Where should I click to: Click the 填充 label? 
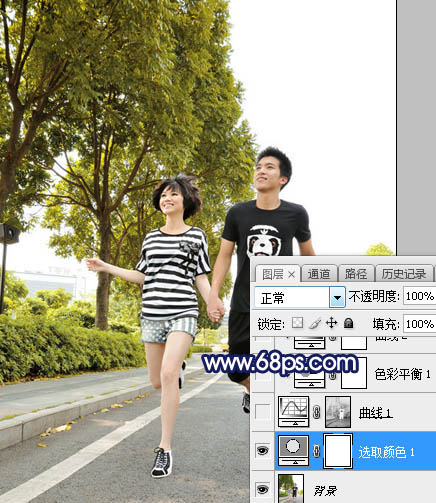coord(386,324)
